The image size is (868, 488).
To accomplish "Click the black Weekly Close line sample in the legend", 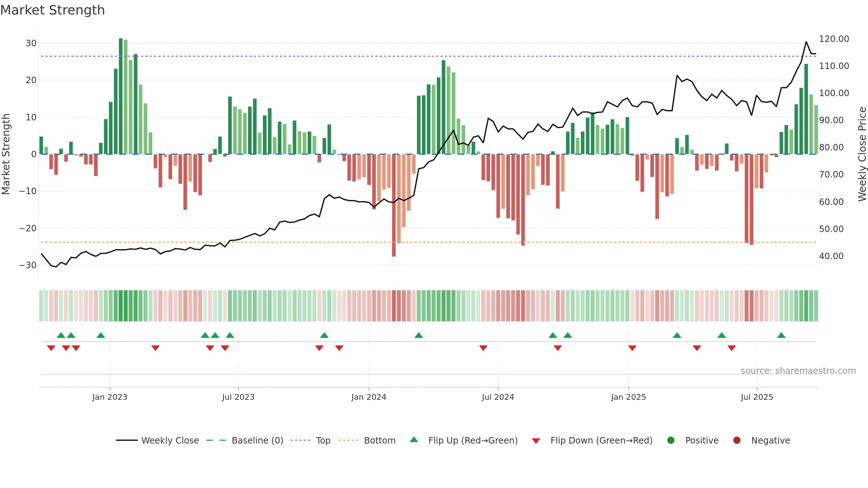I will pyautogui.click(x=127, y=440).
